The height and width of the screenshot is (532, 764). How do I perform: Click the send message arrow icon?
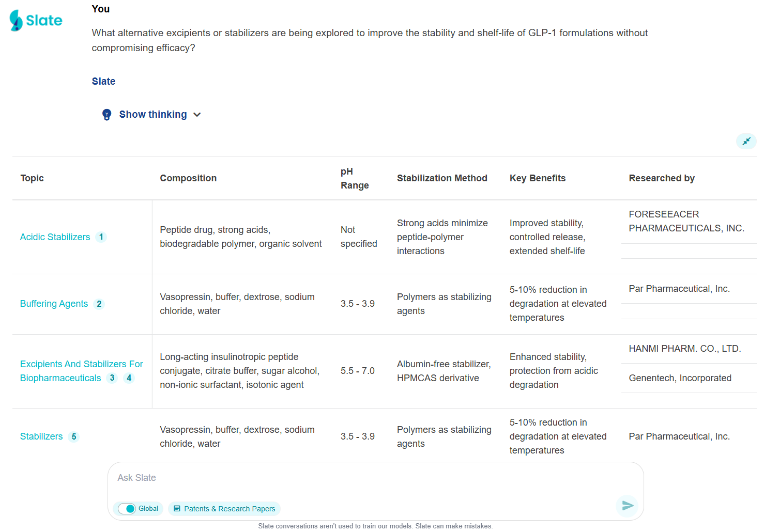[x=627, y=506]
